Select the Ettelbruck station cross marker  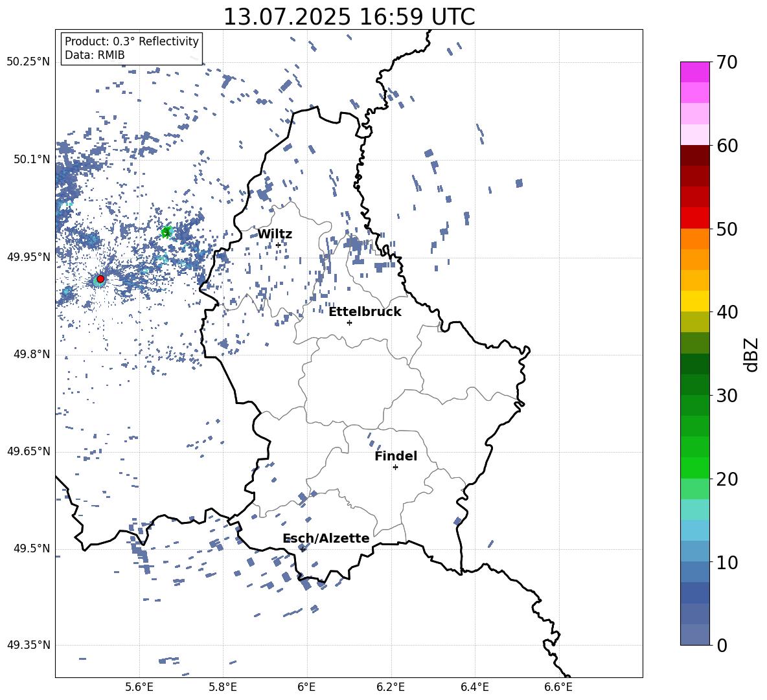(349, 322)
